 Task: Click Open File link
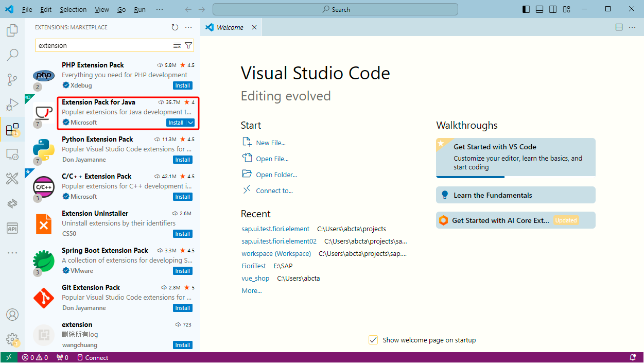[272, 159]
